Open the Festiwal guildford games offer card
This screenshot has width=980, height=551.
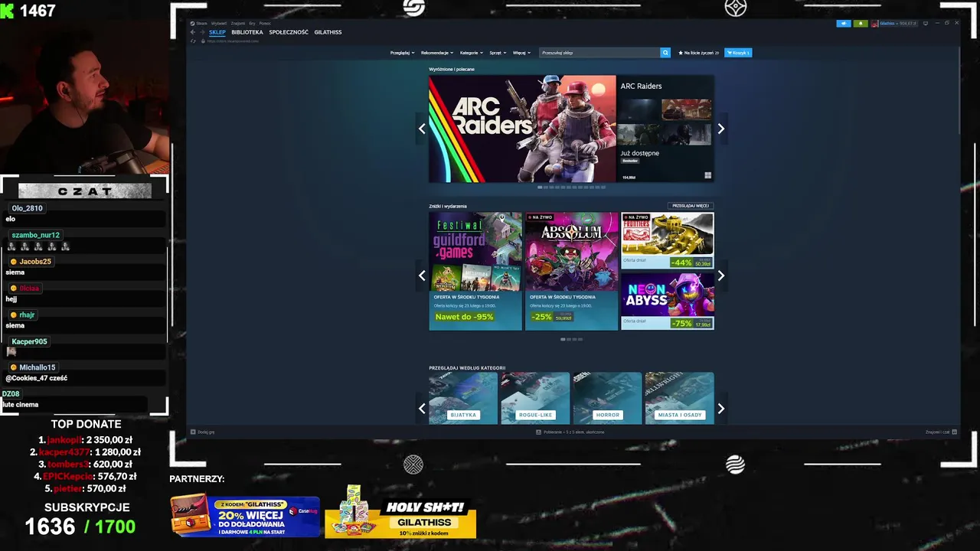tap(475, 272)
